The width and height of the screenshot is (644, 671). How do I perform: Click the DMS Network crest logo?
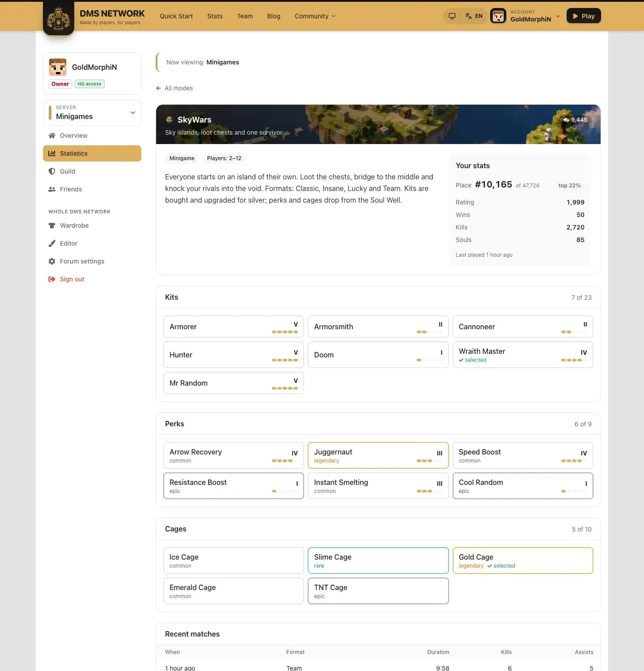point(59,18)
